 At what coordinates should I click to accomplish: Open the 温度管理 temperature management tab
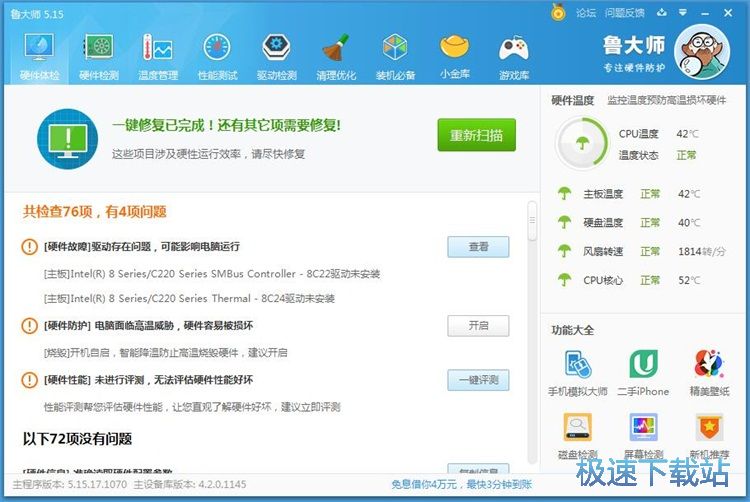click(x=158, y=55)
